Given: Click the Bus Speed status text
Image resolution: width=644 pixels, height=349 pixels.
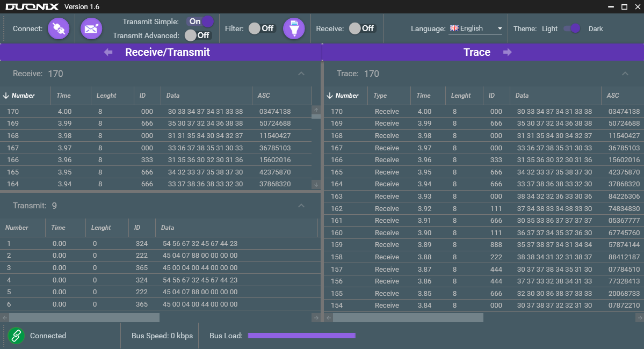Looking at the screenshot, I should [x=162, y=336].
